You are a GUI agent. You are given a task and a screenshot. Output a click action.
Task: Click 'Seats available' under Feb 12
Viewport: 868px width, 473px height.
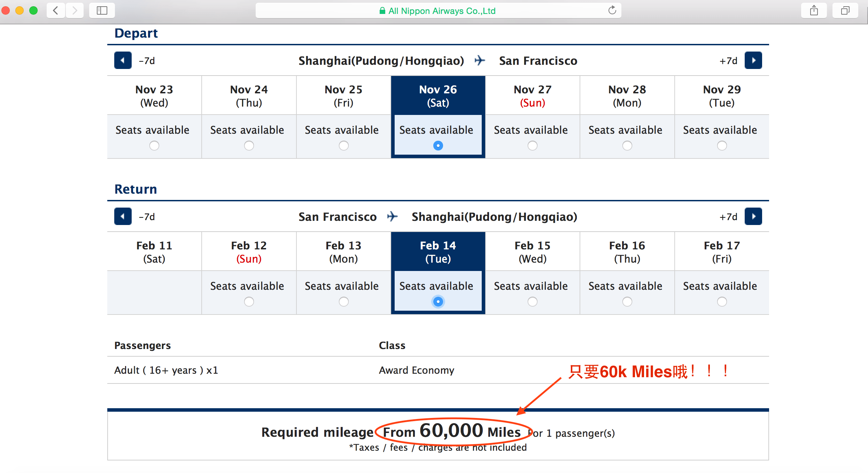pyautogui.click(x=247, y=286)
